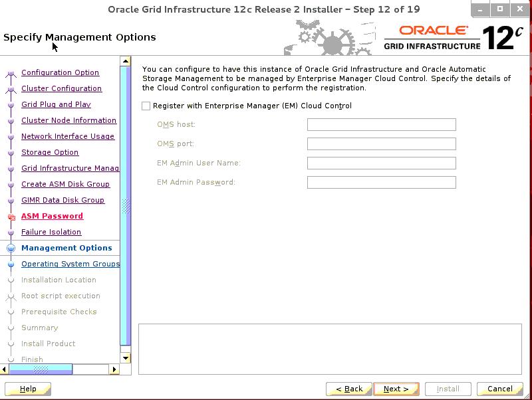
Task: Click the vertical scrollbar thumb in step list
Action: (126, 206)
